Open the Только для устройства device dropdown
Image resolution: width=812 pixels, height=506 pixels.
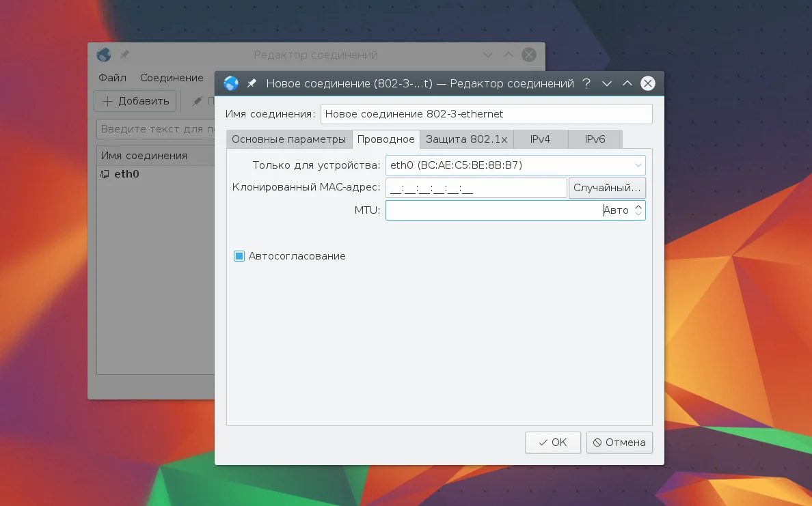pos(515,165)
